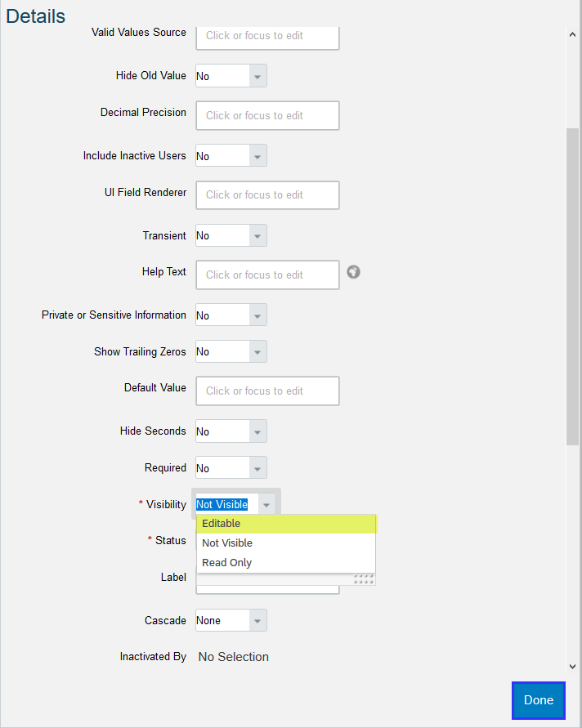Screen dimensions: 582x728
Task: Expand the Hide Seconds dropdown
Action: click(x=257, y=431)
